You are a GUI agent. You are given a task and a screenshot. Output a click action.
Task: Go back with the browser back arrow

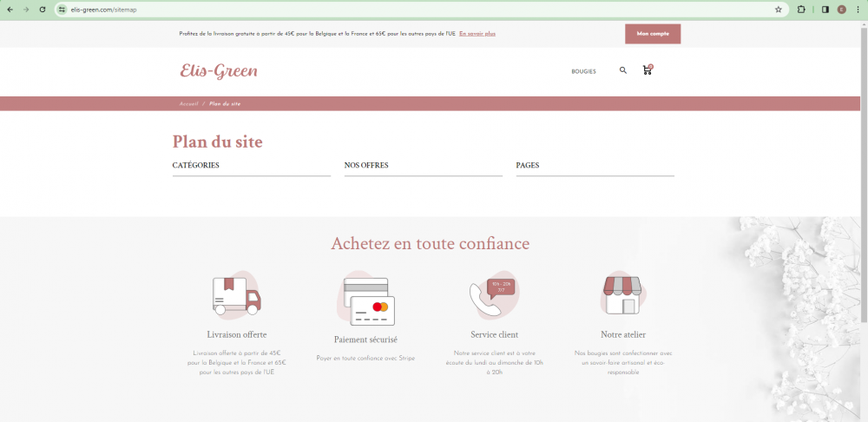pos(10,10)
